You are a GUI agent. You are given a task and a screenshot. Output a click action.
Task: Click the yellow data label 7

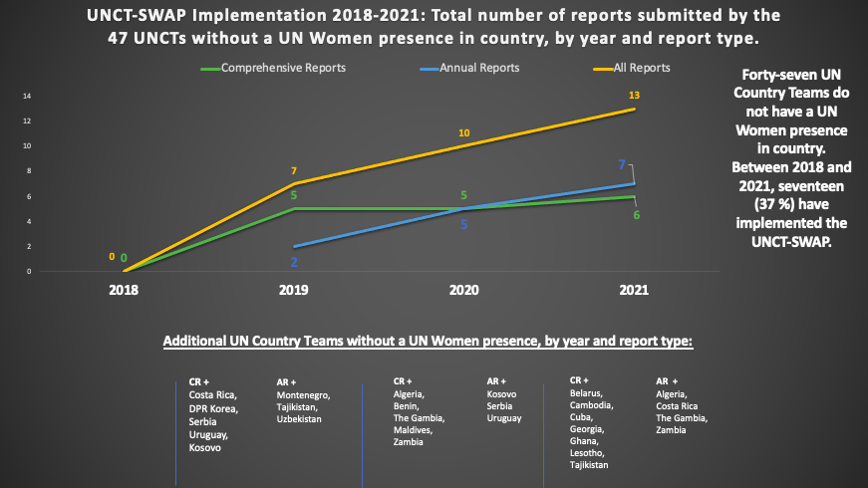tap(294, 171)
